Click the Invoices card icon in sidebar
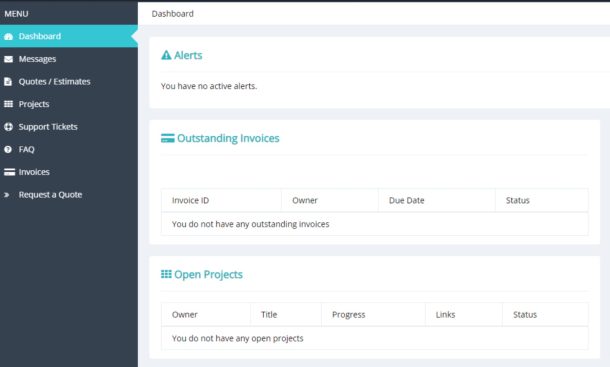The height and width of the screenshot is (367, 610). (x=9, y=172)
